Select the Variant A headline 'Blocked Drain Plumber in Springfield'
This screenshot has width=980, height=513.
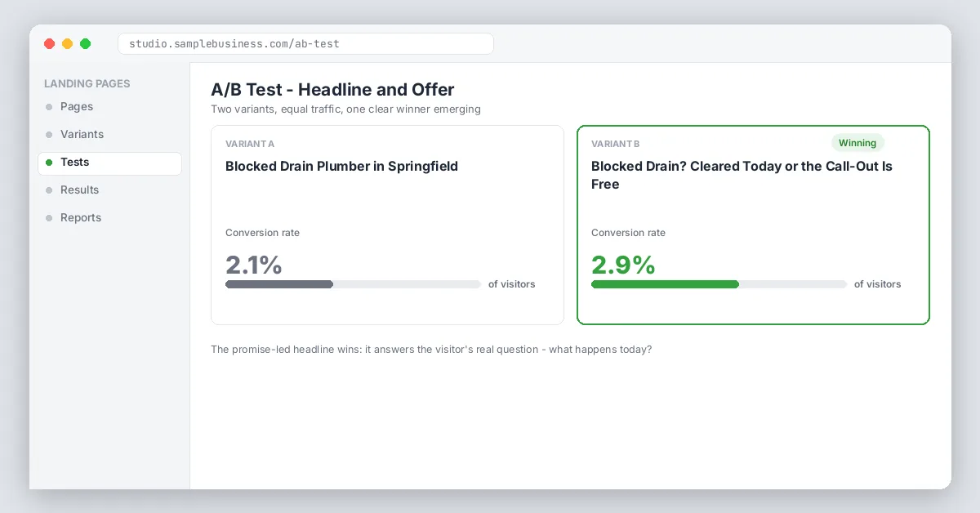click(x=341, y=166)
